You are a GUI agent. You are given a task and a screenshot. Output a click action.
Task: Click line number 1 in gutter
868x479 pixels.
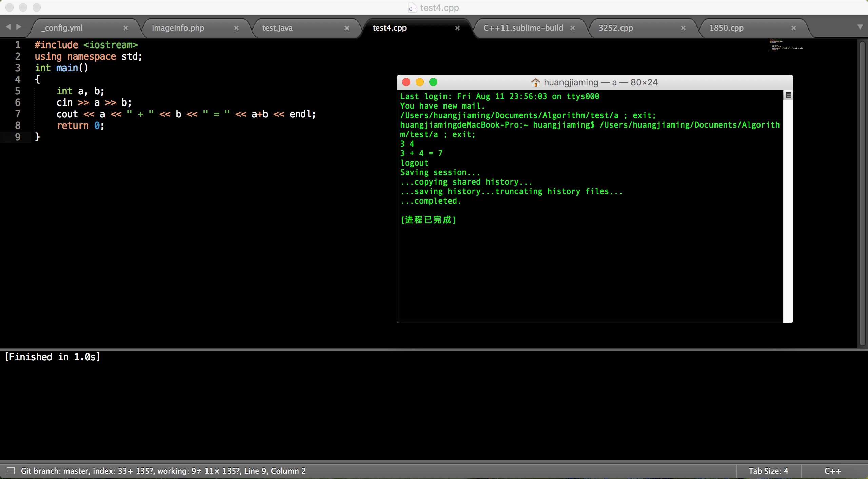(18, 45)
